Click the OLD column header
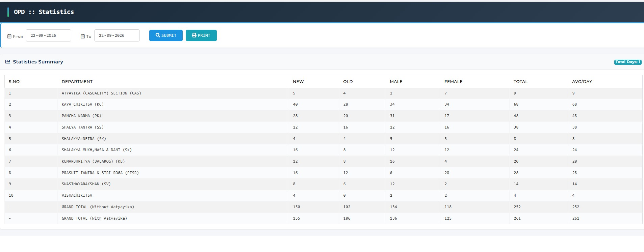 click(x=348, y=82)
